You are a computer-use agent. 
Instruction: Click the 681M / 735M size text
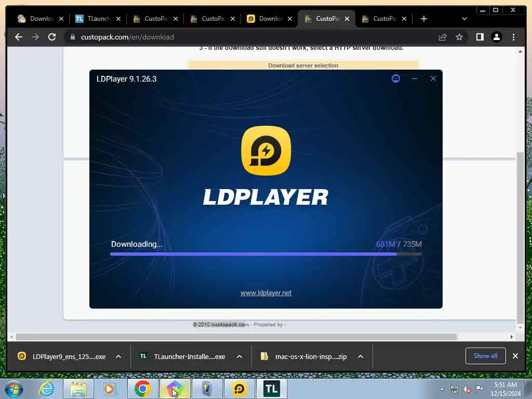tap(398, 244)
